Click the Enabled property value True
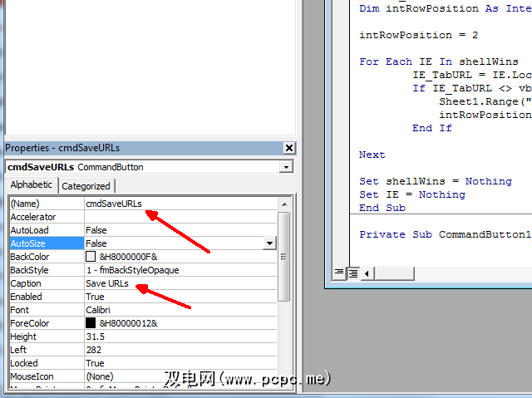532x398 pixels. click(x=95, y=297)
